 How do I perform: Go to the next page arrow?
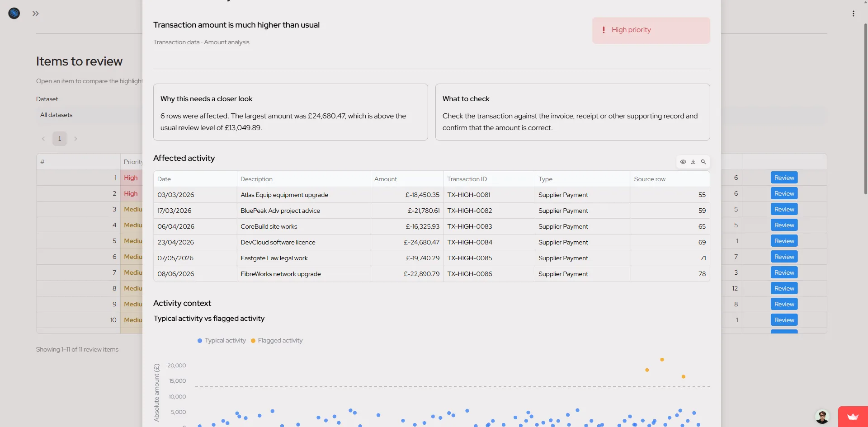pos(75,139)
